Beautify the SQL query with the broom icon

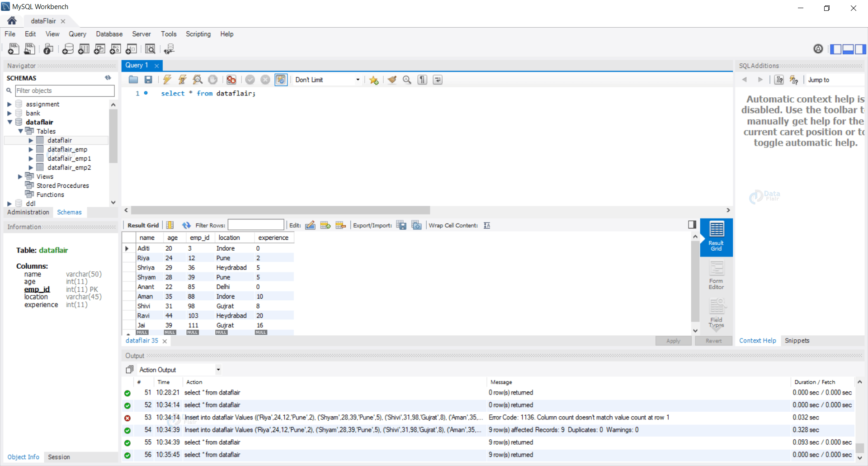point(392,80)
